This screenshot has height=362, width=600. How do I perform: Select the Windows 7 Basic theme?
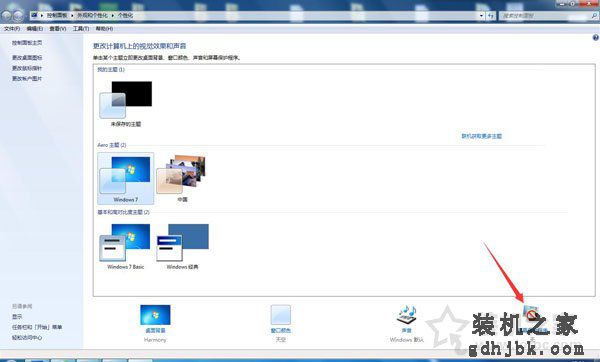click(126, 246)
